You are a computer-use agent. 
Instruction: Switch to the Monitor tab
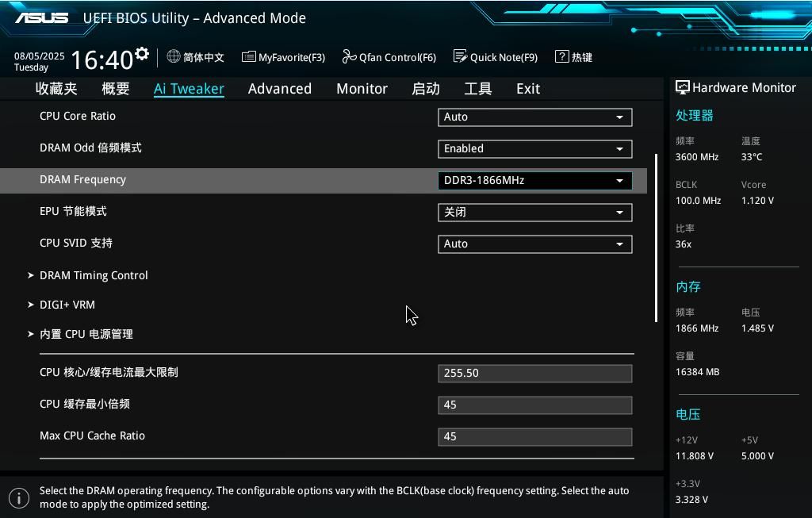coord(362,89)
